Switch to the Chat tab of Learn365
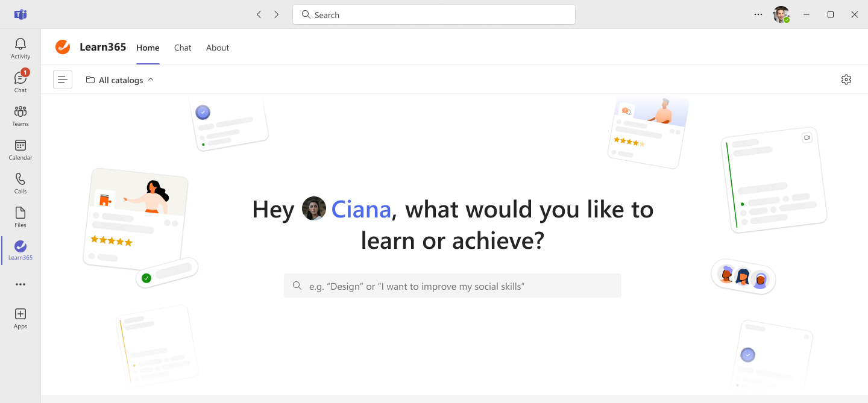 click(183, 48)
